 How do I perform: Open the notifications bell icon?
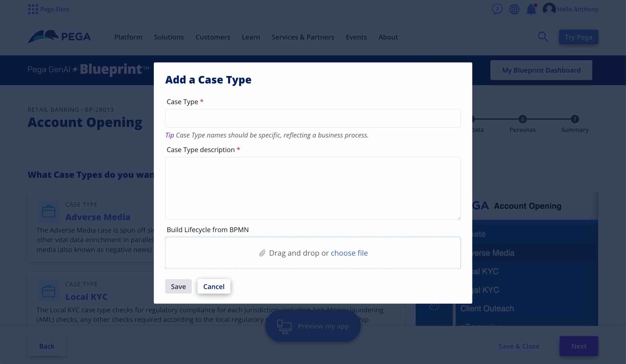(x=531, y=10)
